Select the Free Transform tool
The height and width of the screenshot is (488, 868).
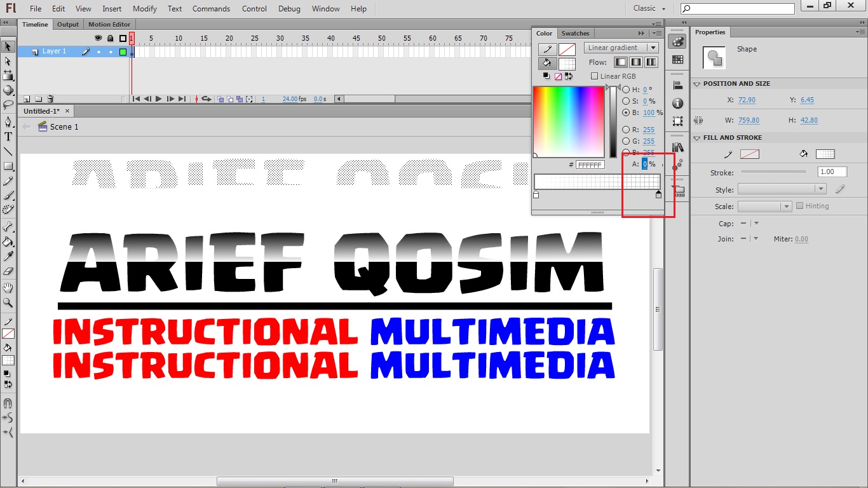point(8,76)
